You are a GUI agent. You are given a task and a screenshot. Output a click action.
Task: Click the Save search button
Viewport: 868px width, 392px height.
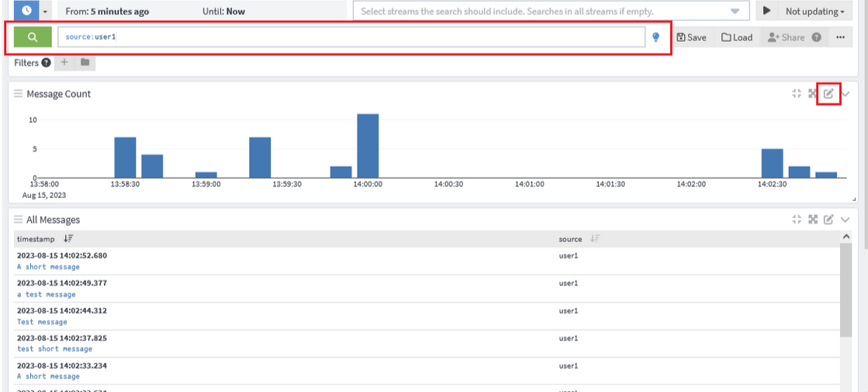(x=691, y=37)
